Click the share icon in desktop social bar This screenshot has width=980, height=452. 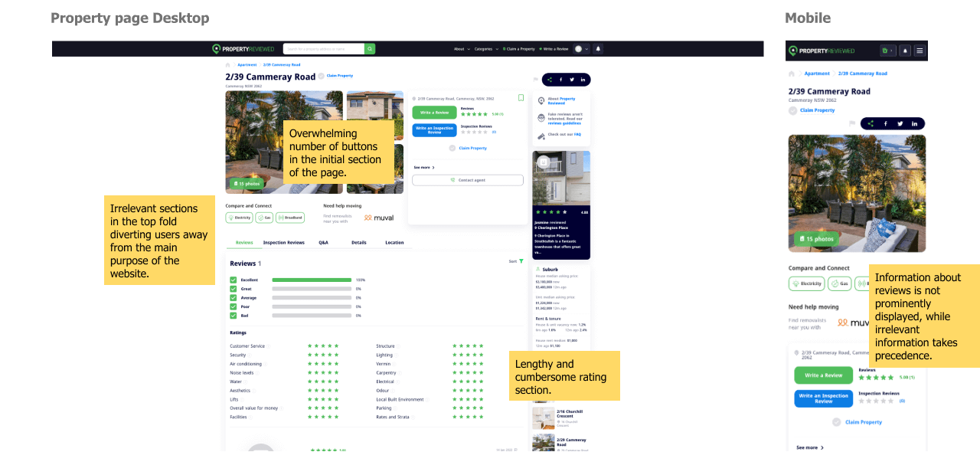(x=550, y=80)
